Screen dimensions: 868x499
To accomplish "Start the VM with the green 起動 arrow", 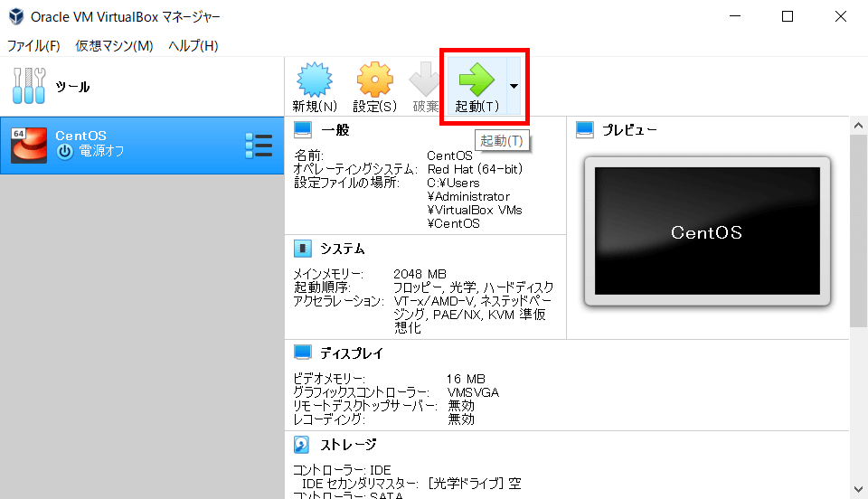I will coord(476,80).
